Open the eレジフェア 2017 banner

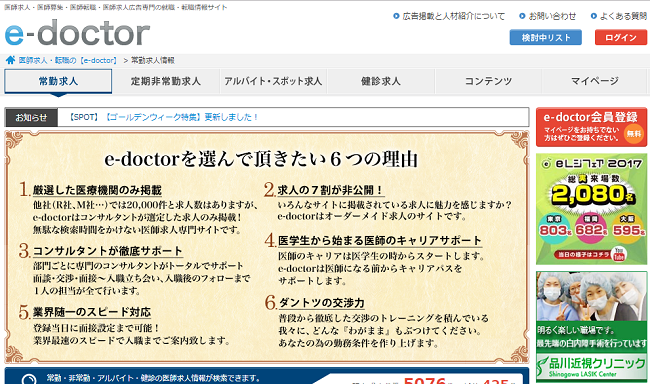click(x=591, y=209)
